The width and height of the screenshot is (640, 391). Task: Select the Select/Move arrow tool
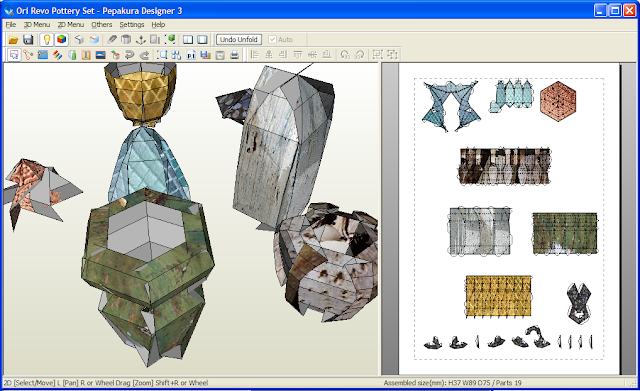pyautogui.click(x=14, y=55)
